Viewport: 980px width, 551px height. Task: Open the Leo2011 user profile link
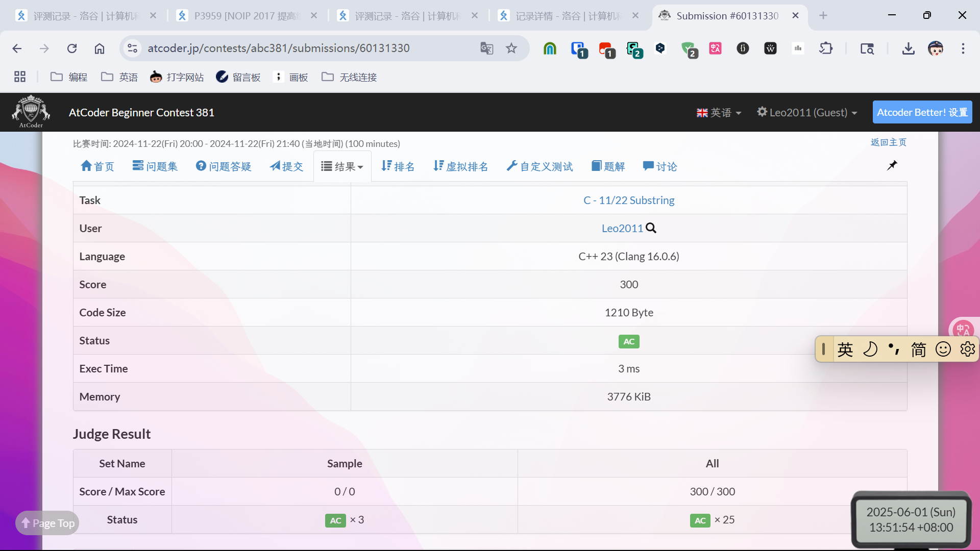[622, 228]
